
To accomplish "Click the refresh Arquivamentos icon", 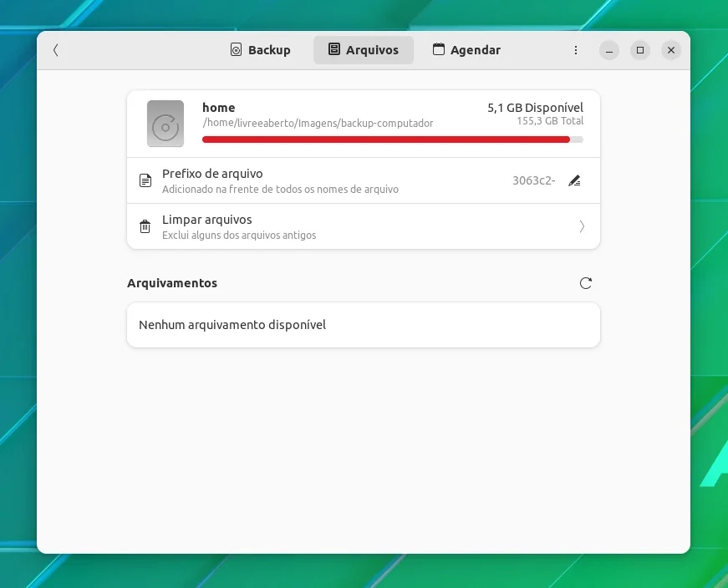I will 585,283.
